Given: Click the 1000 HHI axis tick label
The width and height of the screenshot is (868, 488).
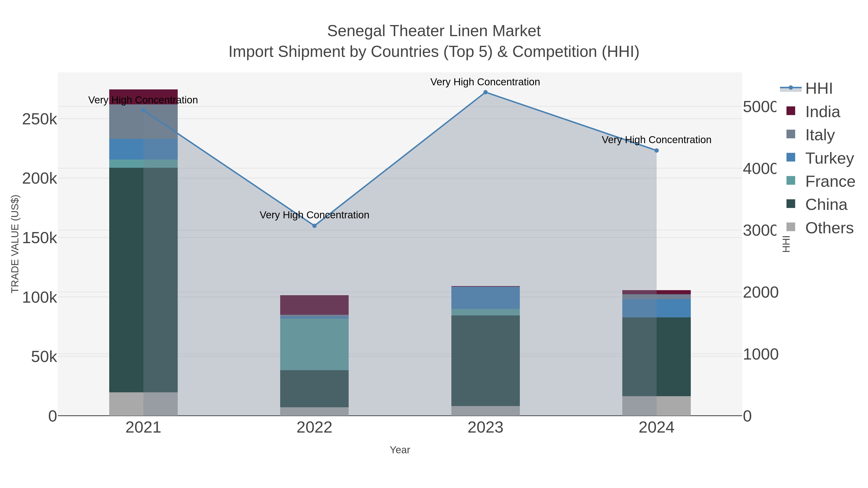Looking at the screenshot, I should (761, 354).
